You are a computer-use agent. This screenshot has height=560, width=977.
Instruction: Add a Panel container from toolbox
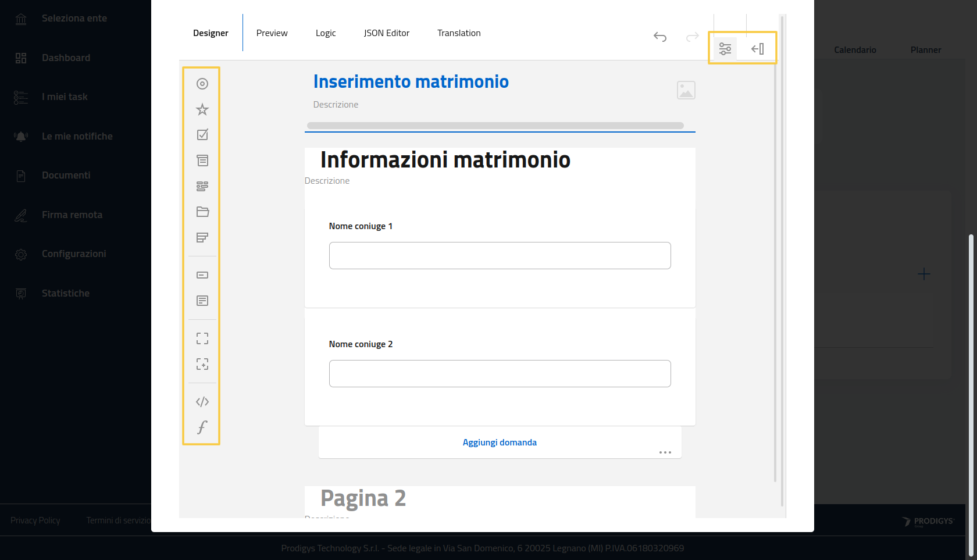(202, 338)
